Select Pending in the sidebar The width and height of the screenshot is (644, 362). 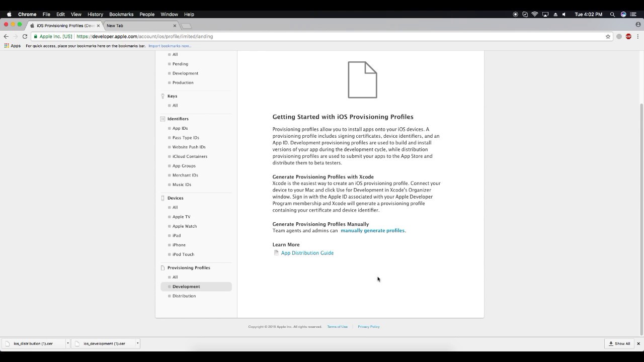[180, 64]
